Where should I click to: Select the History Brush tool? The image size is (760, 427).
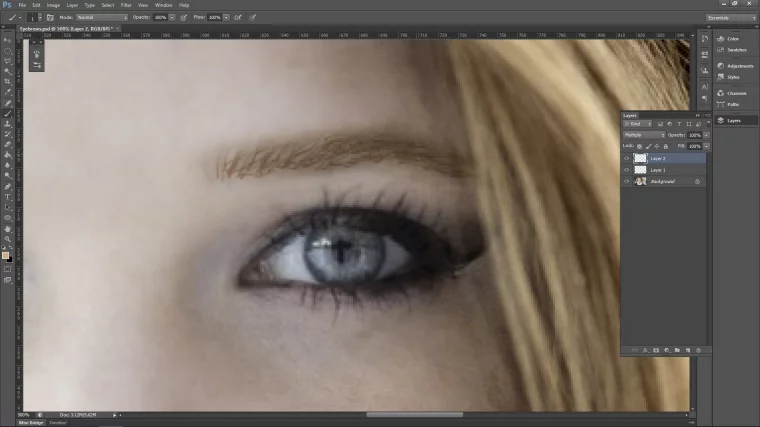[7, 134]
